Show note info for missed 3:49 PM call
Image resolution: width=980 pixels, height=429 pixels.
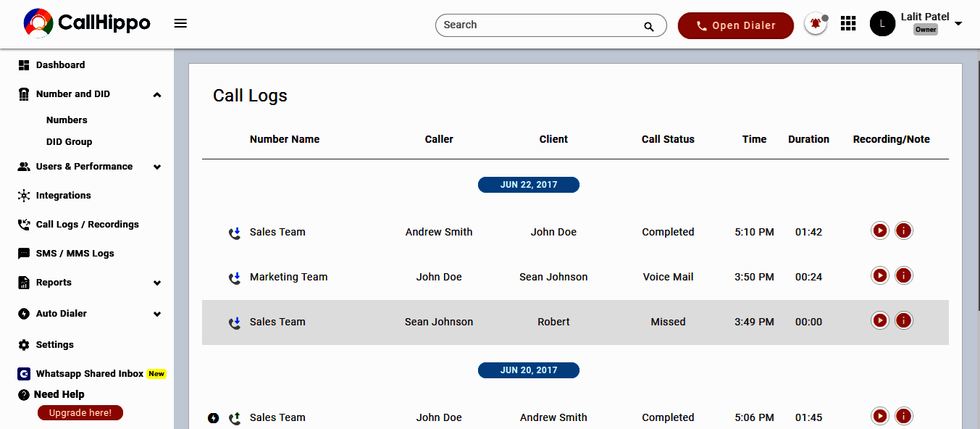[x=903, y=321]
